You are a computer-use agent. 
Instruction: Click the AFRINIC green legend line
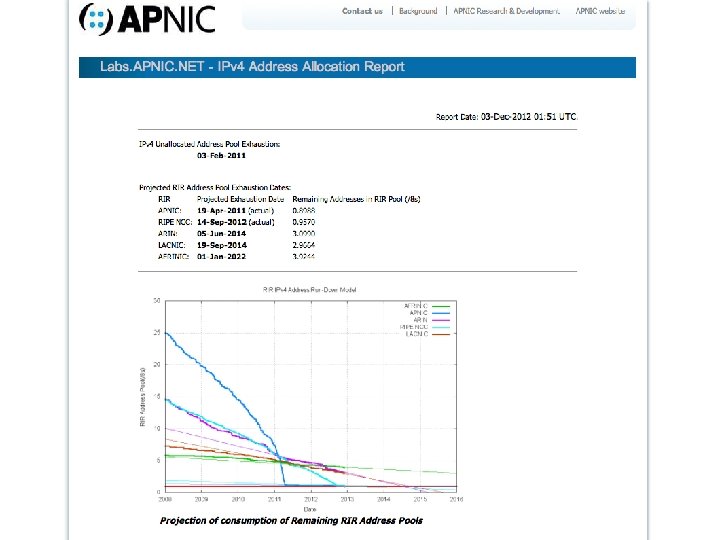coord(441,306)
